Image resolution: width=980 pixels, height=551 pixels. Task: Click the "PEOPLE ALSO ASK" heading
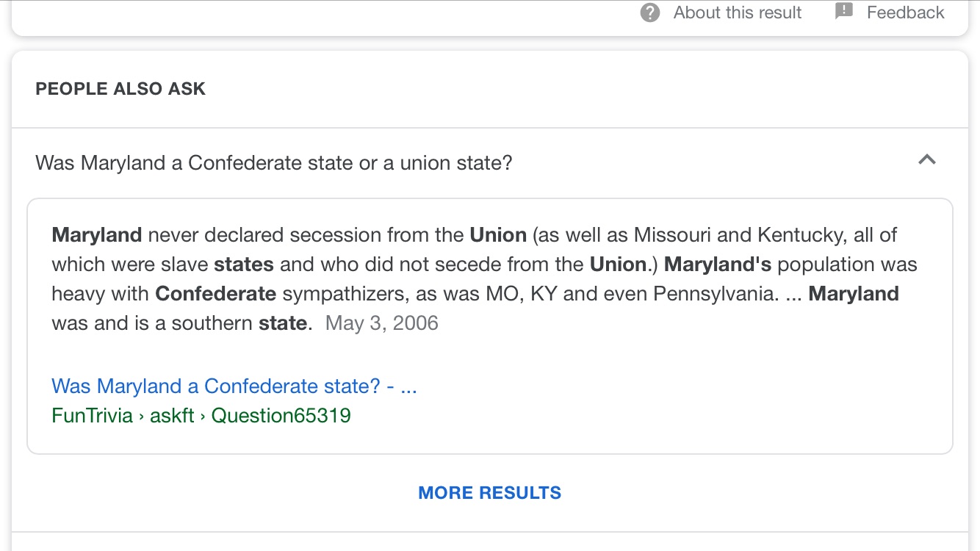point(120,89)
